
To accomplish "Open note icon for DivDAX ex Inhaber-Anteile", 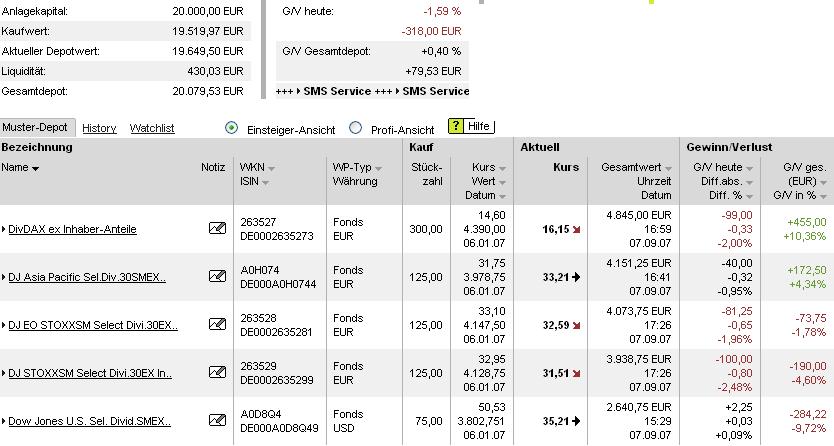I will (217, 229).
